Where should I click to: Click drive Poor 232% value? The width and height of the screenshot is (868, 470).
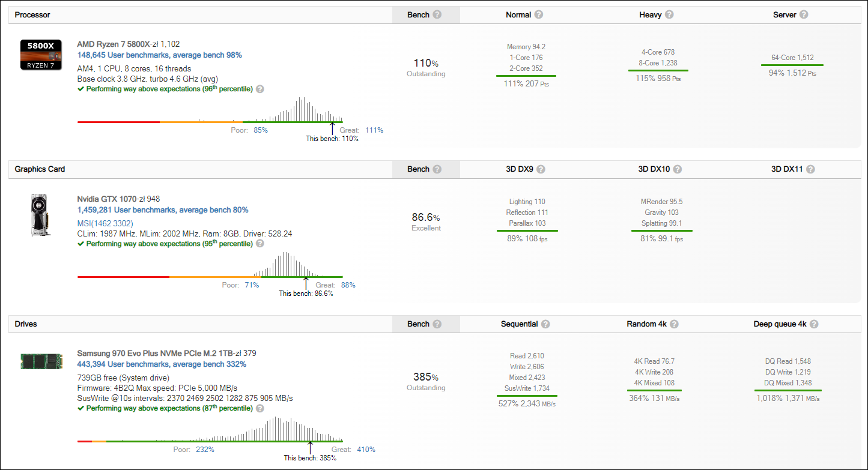(205, 450)
